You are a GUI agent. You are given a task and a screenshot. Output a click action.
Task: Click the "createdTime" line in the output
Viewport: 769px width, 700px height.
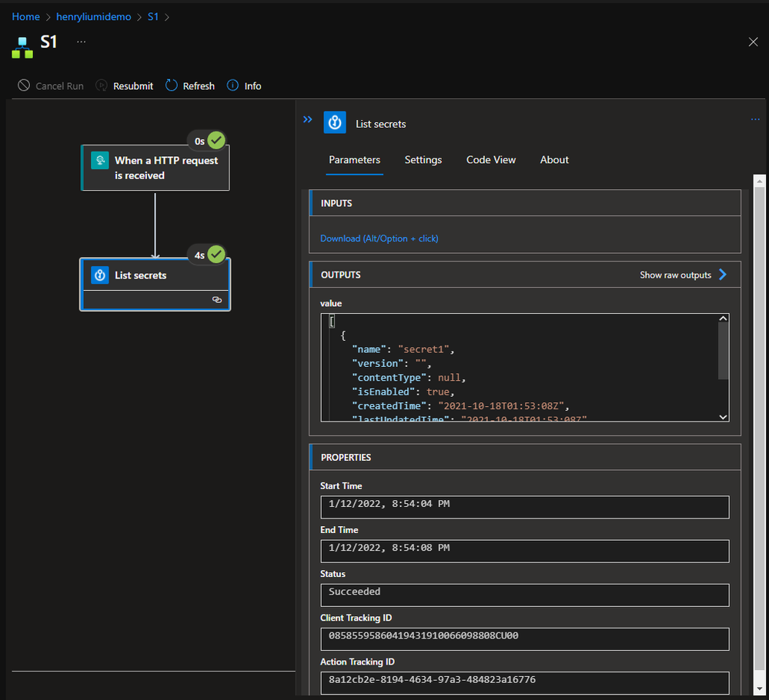point(460,406)
